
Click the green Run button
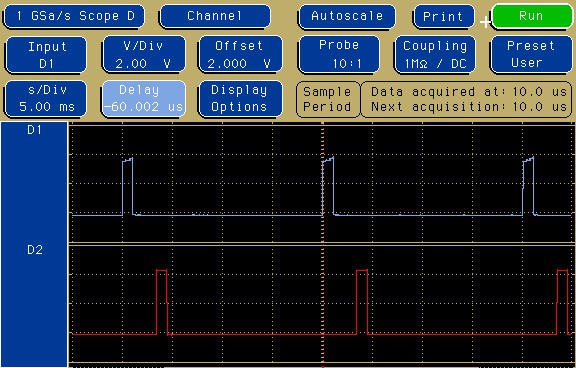532,17
